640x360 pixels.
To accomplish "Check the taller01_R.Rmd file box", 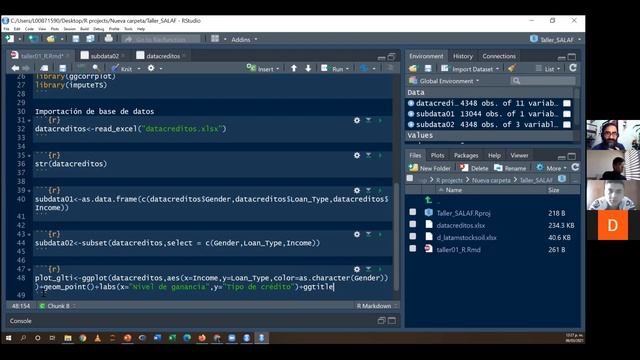I will click(x=413, y=249).
